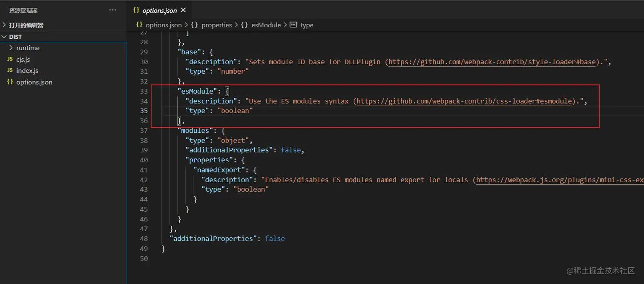Click the "base" key on line 29

tap(189, 52)
